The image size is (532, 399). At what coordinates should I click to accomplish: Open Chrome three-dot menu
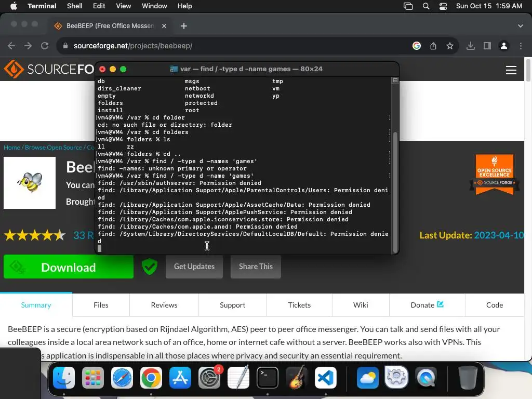(521, 46)
